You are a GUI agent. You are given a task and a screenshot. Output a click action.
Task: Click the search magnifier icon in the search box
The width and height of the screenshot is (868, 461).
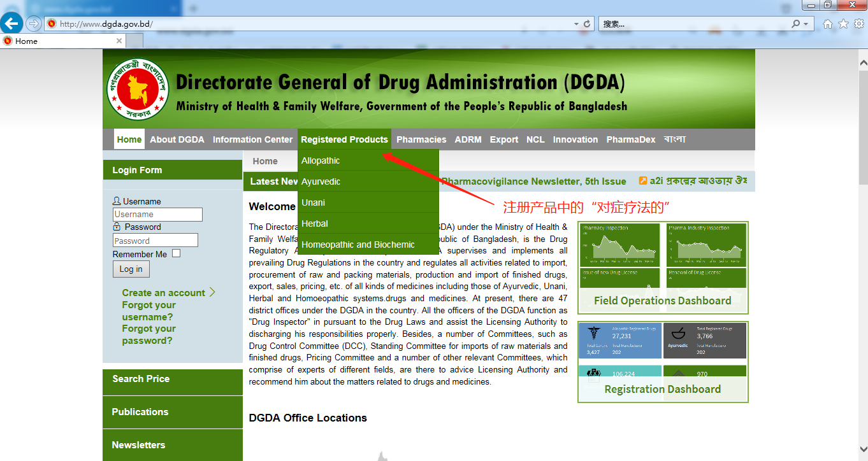pyautogui.click(x=796, y=24)
